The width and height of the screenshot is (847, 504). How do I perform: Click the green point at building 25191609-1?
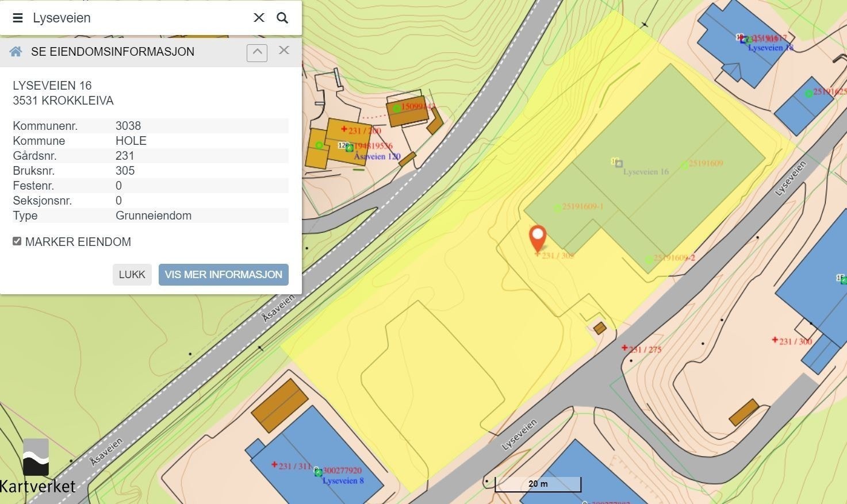[x=557, y=208]
